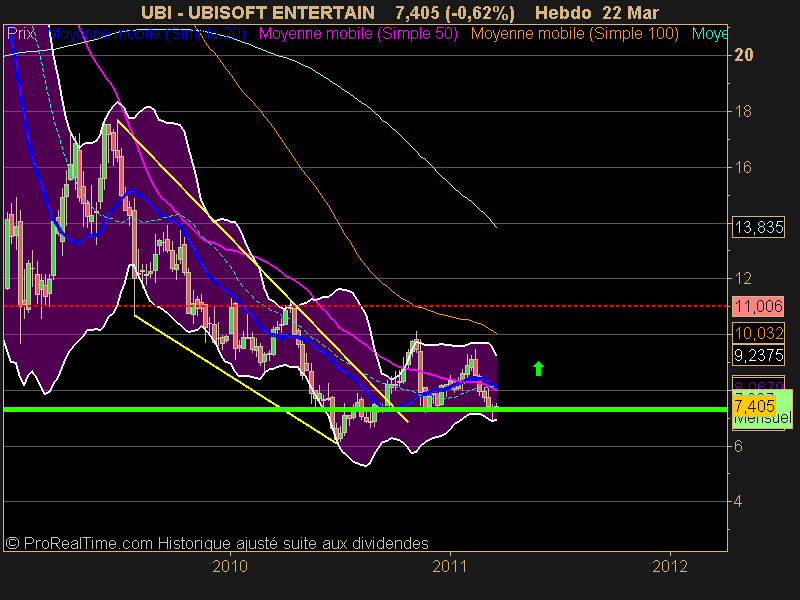The width and height of the screenshot is (800, 600).
Task: Select the lower yellow descending trendline
Action: 236,380
